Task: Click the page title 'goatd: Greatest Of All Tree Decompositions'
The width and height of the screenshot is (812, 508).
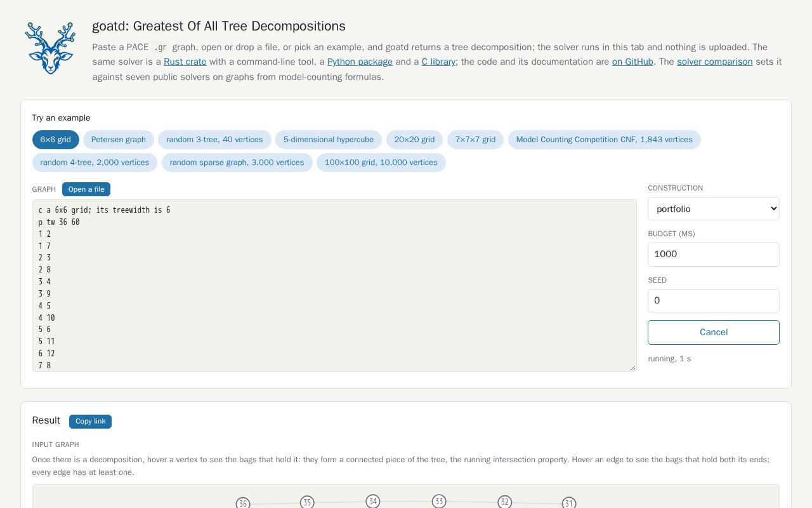Action: (219, 26)
